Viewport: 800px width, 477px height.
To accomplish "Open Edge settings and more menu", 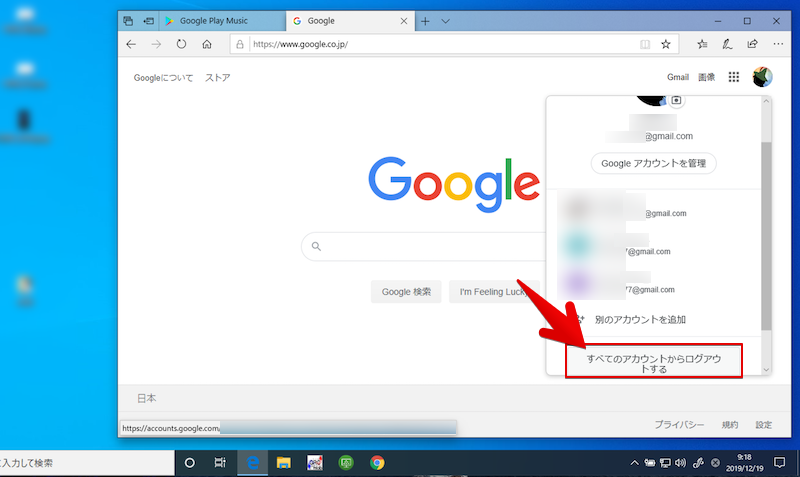I will 778,44.
